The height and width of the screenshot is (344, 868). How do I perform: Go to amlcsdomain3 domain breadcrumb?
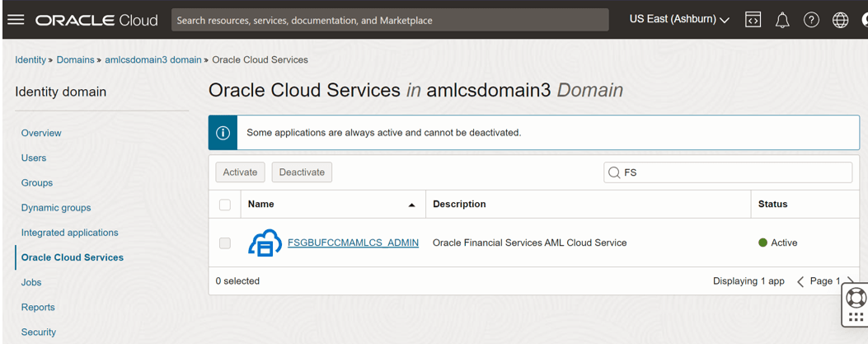pyautogui.click(x=153, y=59)
